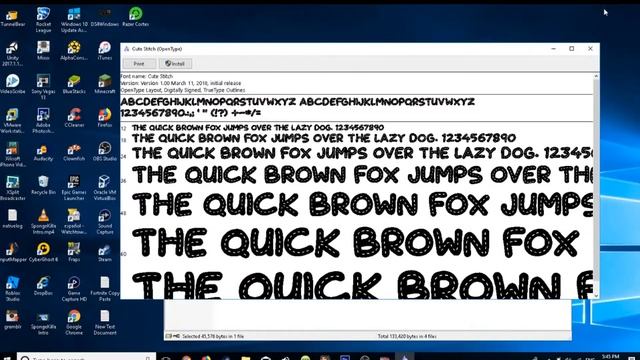Launch OBS Studio from the desktop
Screen dimensions: 640x360
[x=104, y=152]
